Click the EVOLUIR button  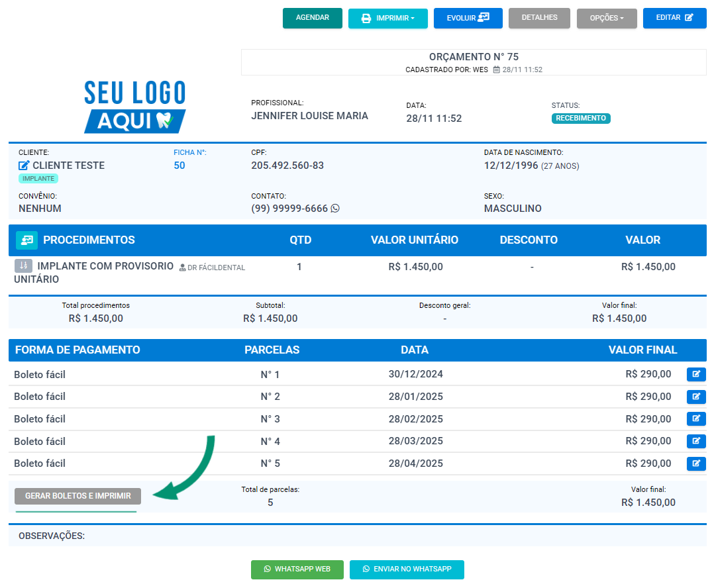click(x=468, y=18)
